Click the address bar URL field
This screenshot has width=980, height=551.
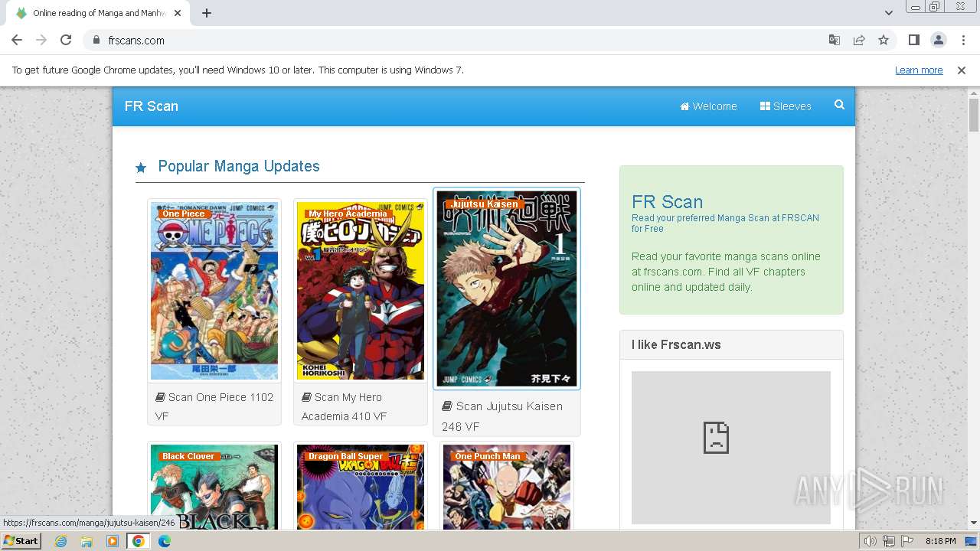(x=459, y=40)
